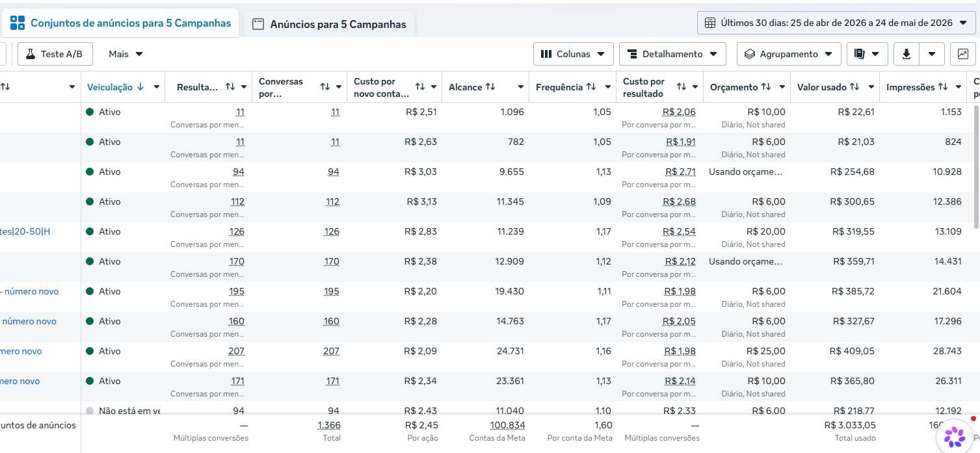Click the flask icon in Teste A/B

[x=30, y=54]
